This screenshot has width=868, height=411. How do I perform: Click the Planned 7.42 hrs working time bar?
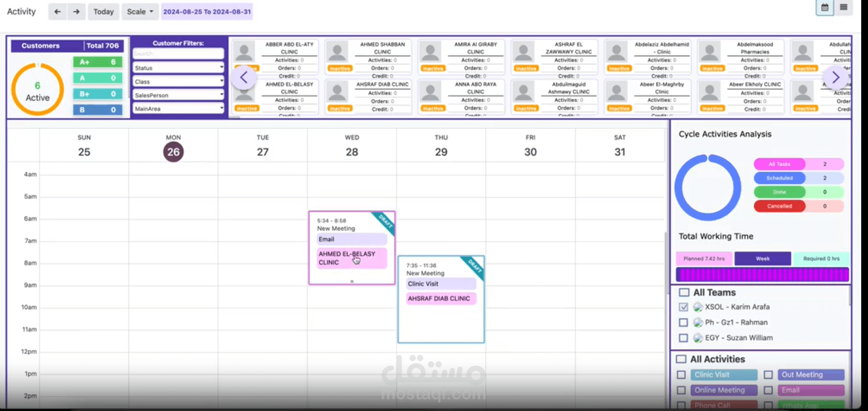point(704,258)
